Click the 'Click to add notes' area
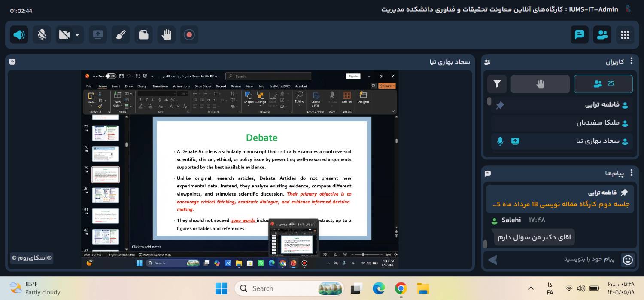644x300 pixels. [146, 247]
